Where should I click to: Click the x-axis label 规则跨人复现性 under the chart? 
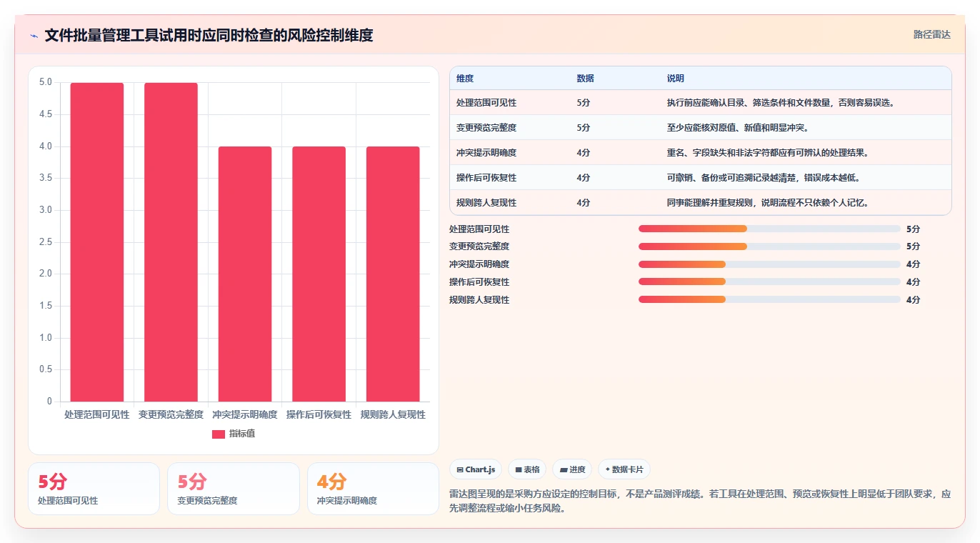393,414
